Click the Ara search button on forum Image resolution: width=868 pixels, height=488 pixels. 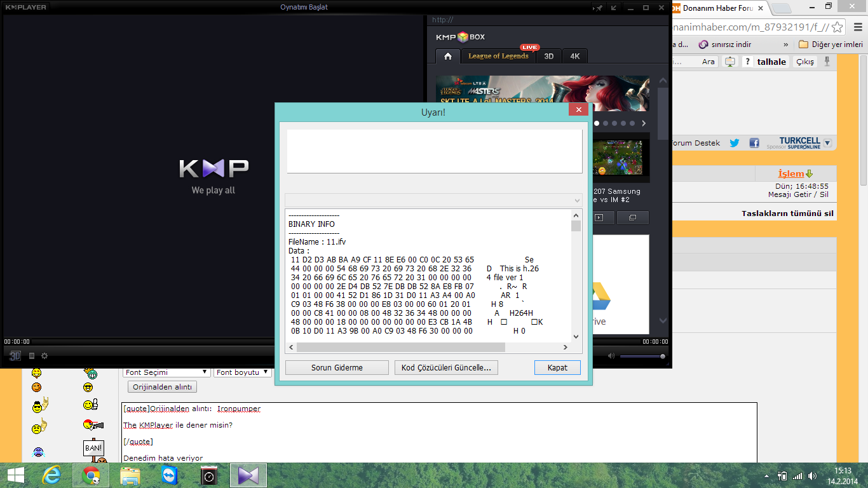click(708, 62)
